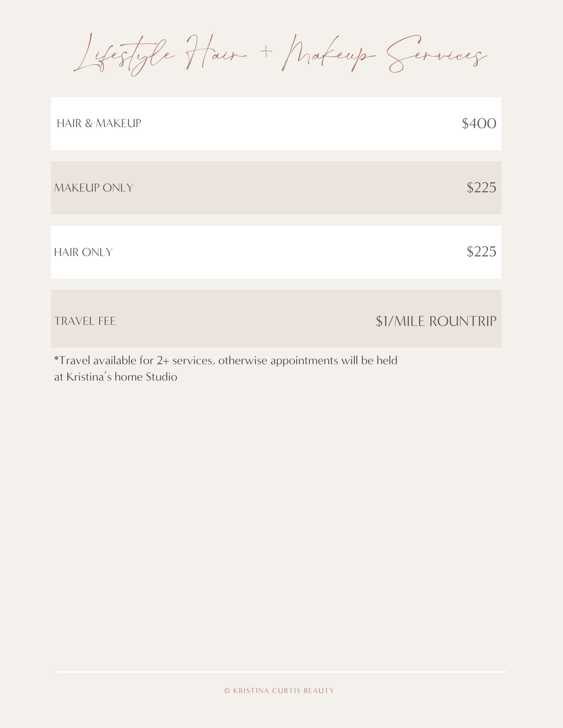The width and height of the screenshot is (563, 728).
Task: Select the "$1/MILE ROUNTRIP" text
Action: (436, 321)
